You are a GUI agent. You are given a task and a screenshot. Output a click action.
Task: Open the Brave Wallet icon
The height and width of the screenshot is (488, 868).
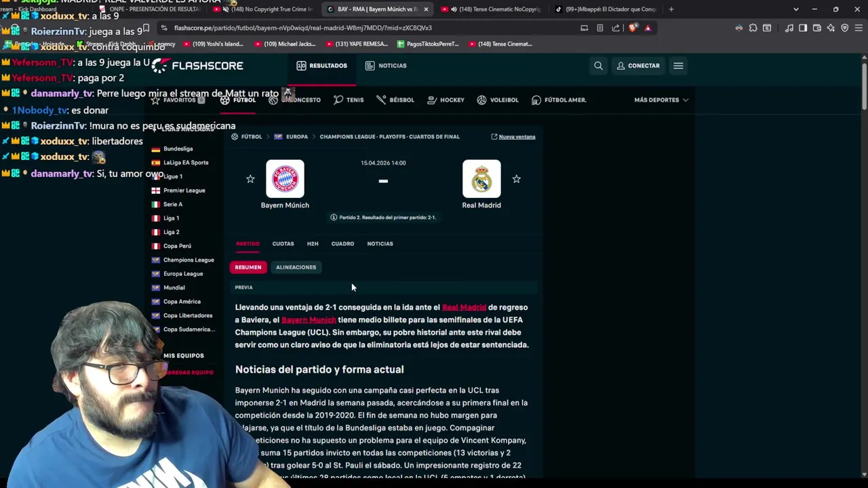point(816,28)
